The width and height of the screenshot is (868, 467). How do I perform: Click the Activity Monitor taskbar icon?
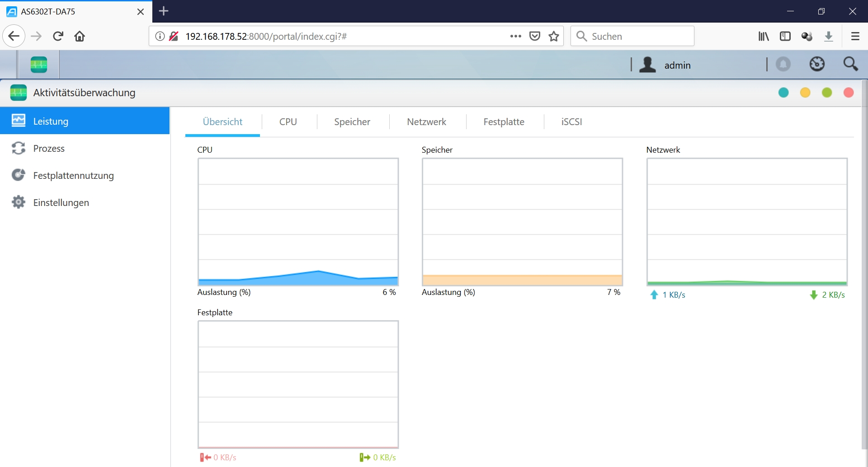click(39, 65)
